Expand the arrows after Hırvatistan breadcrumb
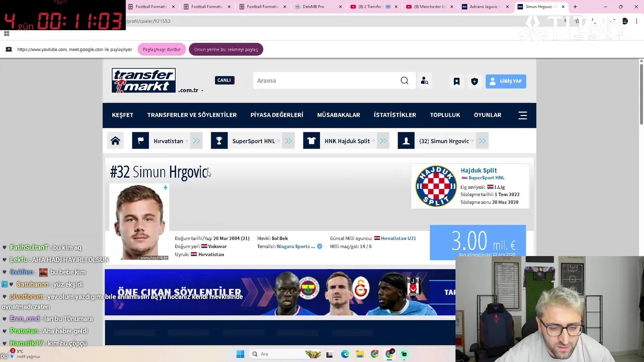Image resolution: width=644 pixels, height=362 pixels. (196, 141)
